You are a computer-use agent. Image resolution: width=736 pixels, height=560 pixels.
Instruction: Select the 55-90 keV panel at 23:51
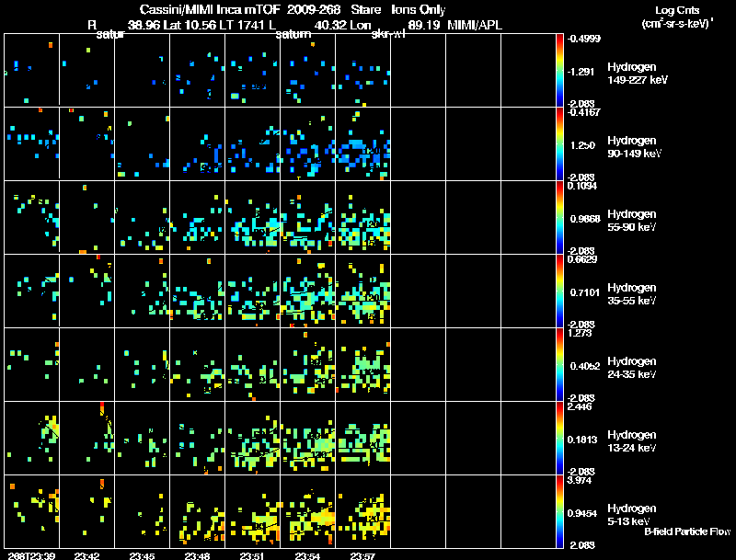252,218
